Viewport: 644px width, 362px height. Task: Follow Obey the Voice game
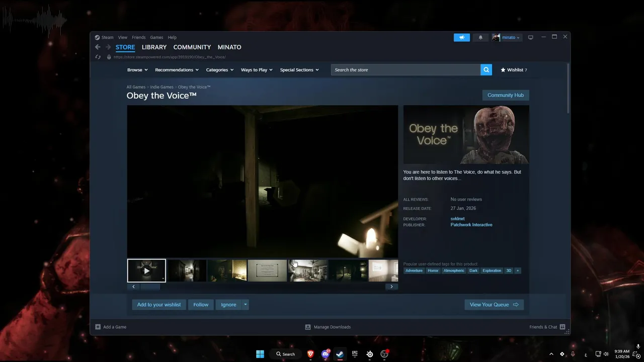pyautogui.click(x=201, y=305)
